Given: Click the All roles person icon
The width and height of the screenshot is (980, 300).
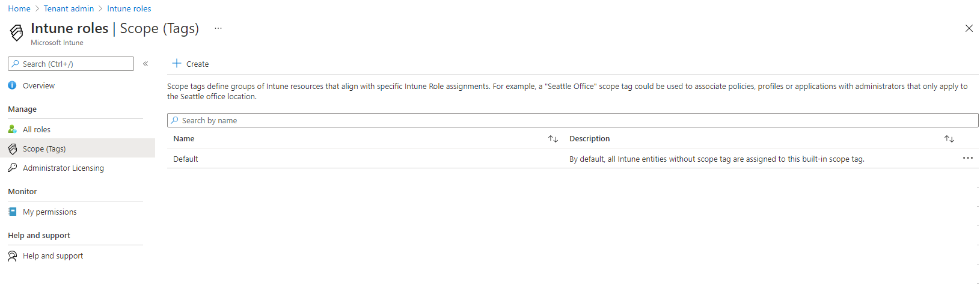Looking at the screenshot, I should click(12, 129).
